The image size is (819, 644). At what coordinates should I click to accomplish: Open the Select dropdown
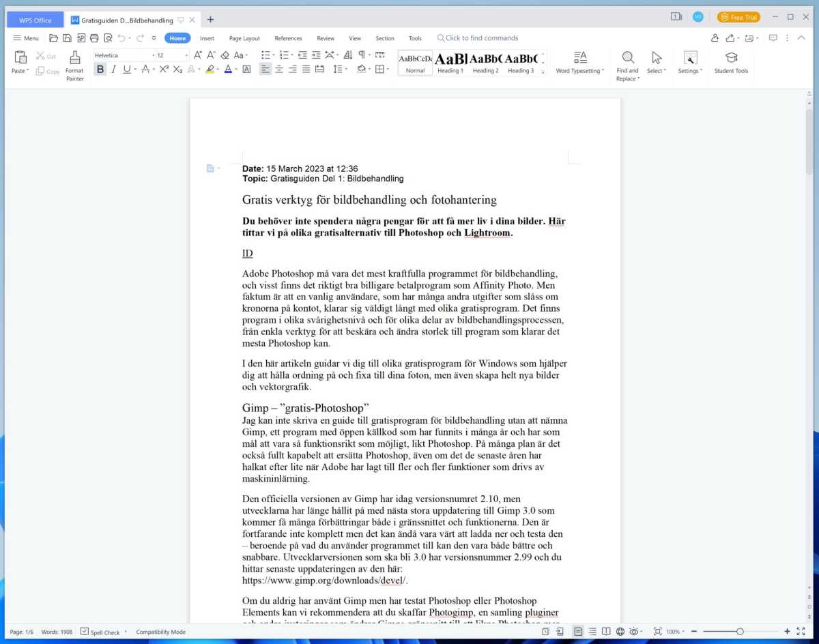point(656,71)
